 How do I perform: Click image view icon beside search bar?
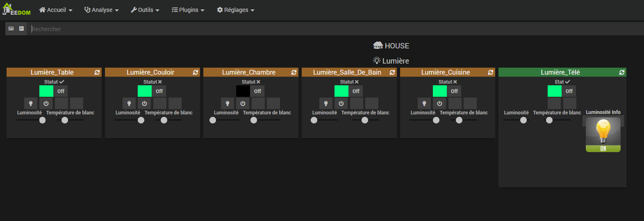[11, 29]
